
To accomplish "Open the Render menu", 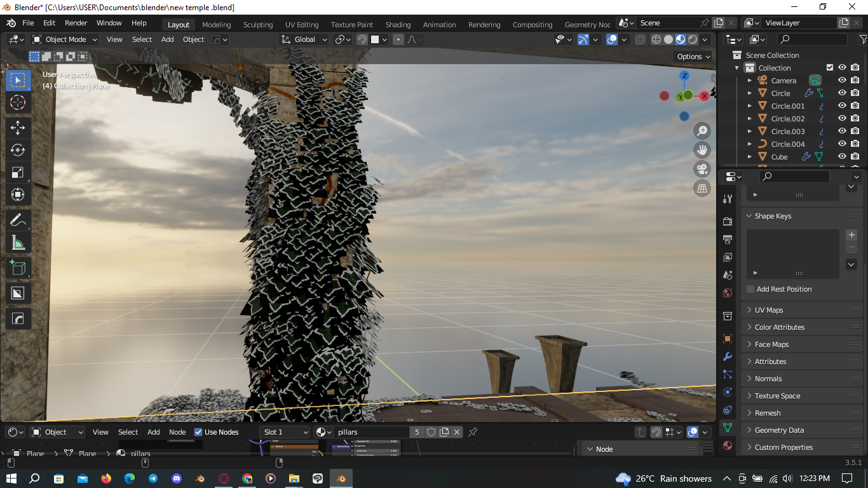I will [x=76, y=23].
